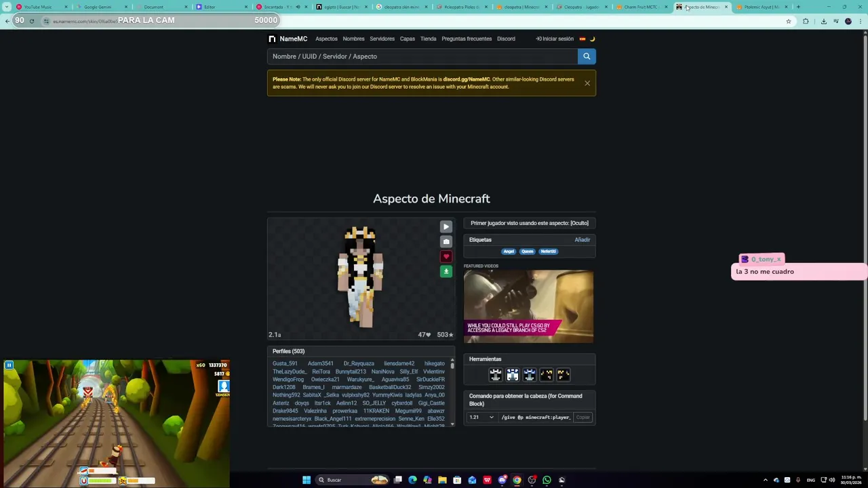Reload the page with the refresh button
868x488 pixels.
pyautogui.click(x=31, y=21)
